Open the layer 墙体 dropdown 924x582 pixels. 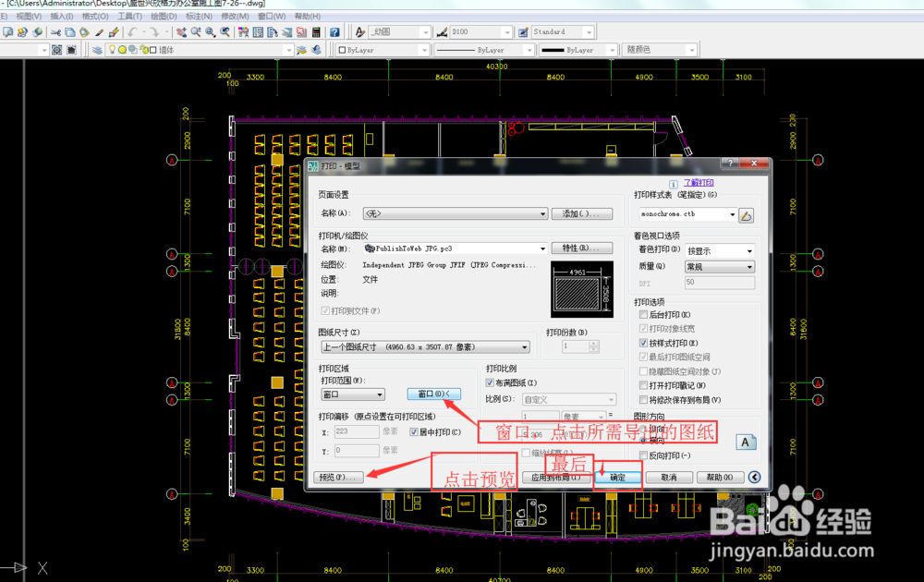pos(200,50)
